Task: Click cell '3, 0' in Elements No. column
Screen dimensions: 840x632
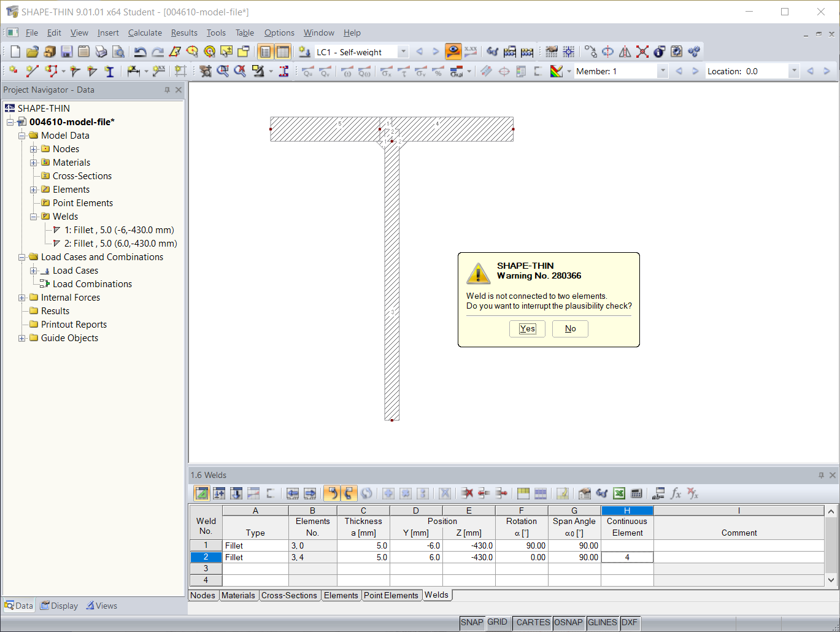Action: coord(312,545)
